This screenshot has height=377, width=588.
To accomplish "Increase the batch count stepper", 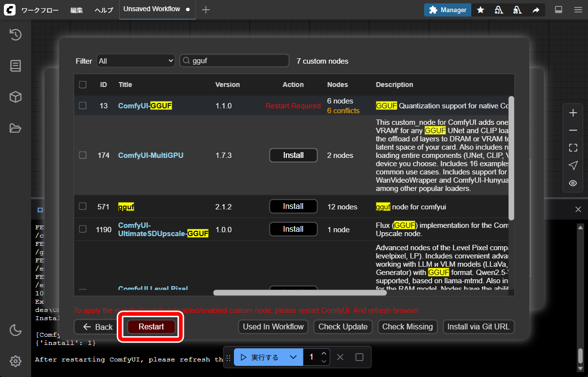I will click(x=324, y=353).
